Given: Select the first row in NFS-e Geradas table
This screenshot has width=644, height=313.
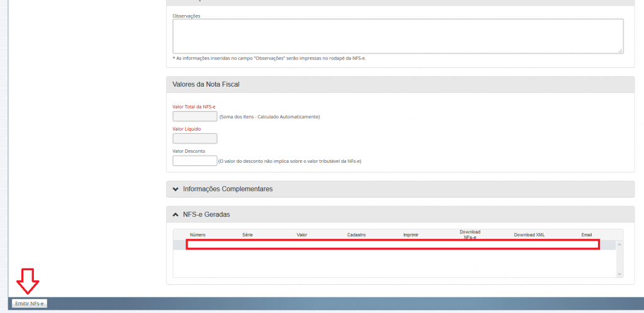Looking at the screenshot, I should tap(392, 244).
